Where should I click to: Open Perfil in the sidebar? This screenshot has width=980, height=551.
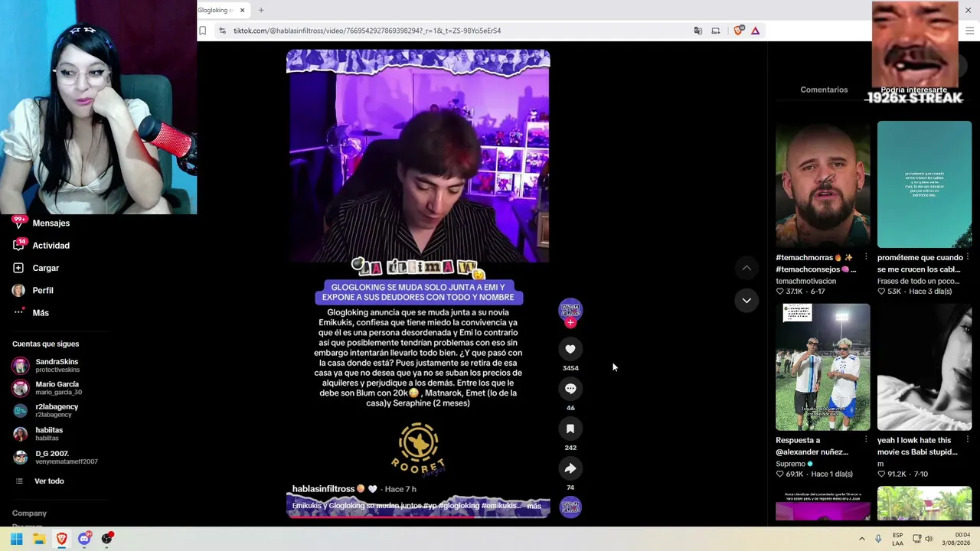point(34,291)
